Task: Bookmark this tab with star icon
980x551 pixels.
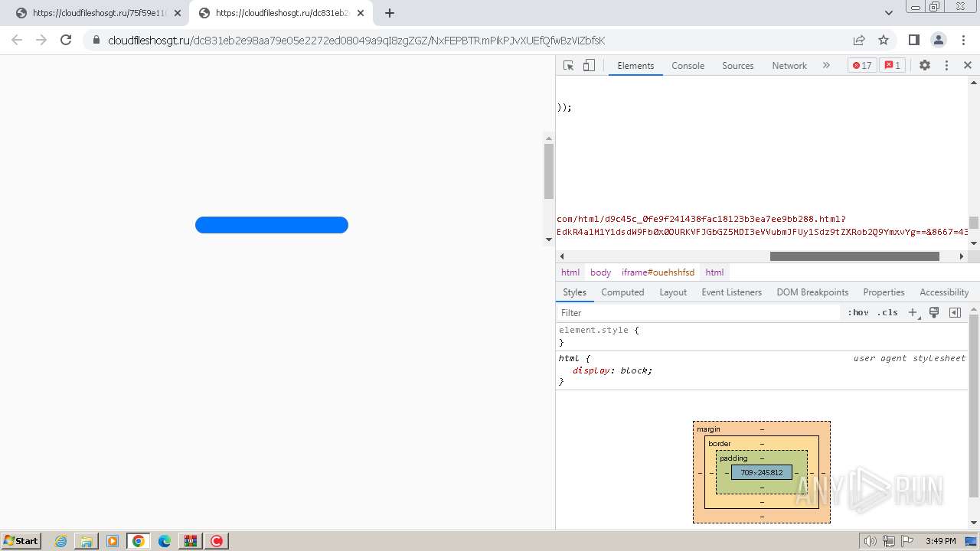Action: (884, 41)
